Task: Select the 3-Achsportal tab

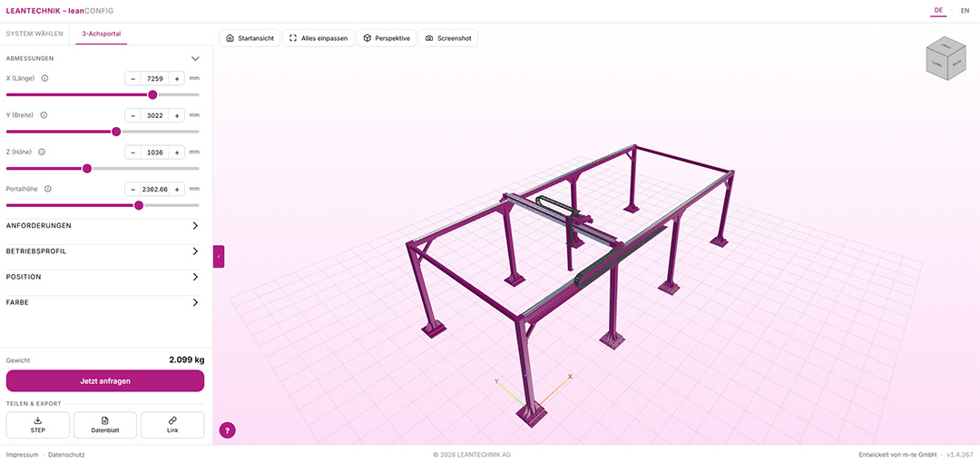Action: tap(102, 34)
